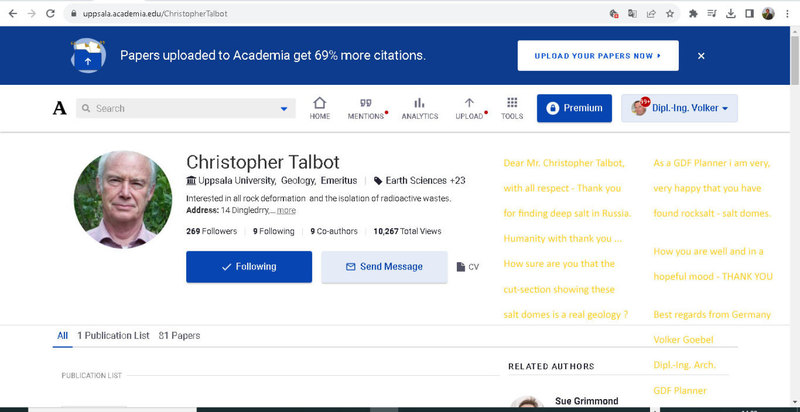Bookmark this page with star icon
The height and width of the screenshot is (412, 800).
pos(669,14)
